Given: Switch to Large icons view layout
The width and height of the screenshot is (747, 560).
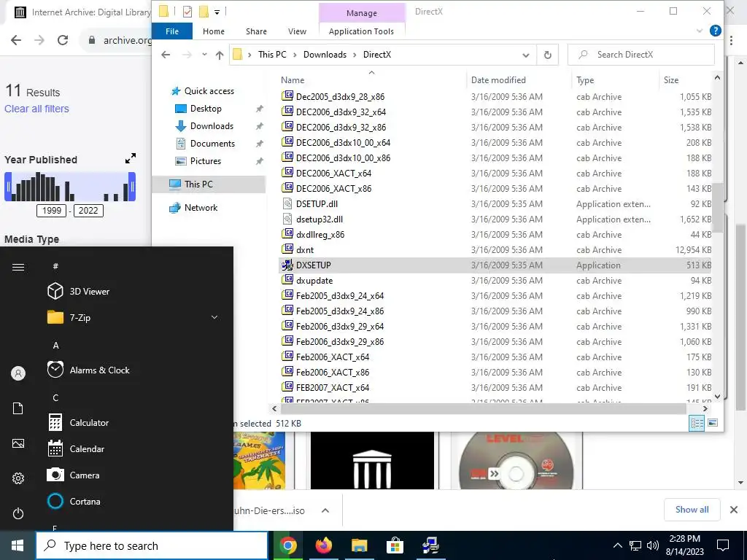Looking at the screenshot, I should [713, 423].
